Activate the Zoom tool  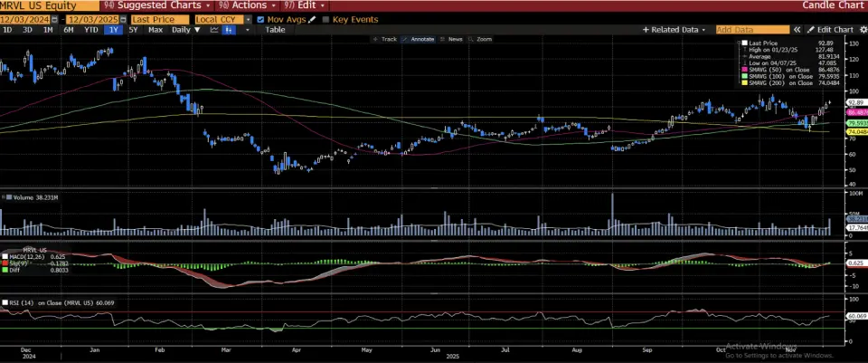coord(482,40)
